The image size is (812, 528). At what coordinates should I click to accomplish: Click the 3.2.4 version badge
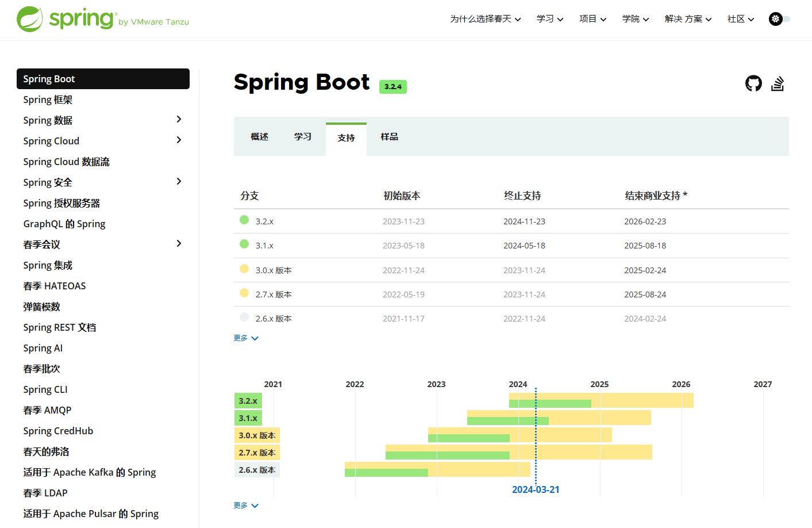pos(393,87)
